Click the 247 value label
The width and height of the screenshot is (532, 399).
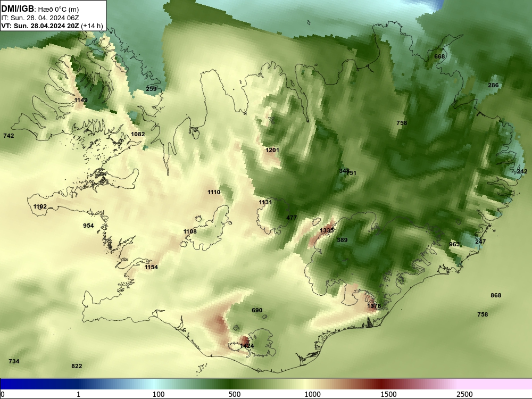[x=480, y=242]
